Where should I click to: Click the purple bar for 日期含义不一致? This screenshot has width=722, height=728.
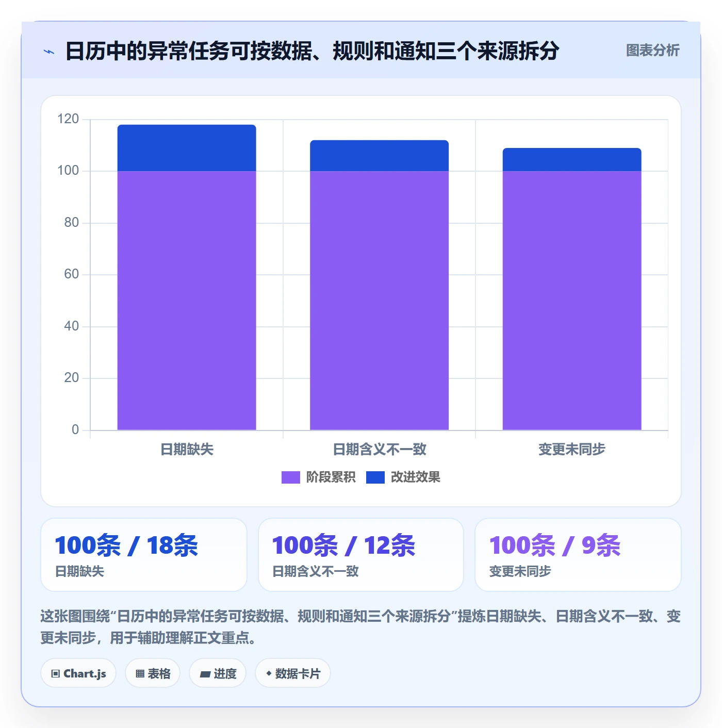point(379,301)
